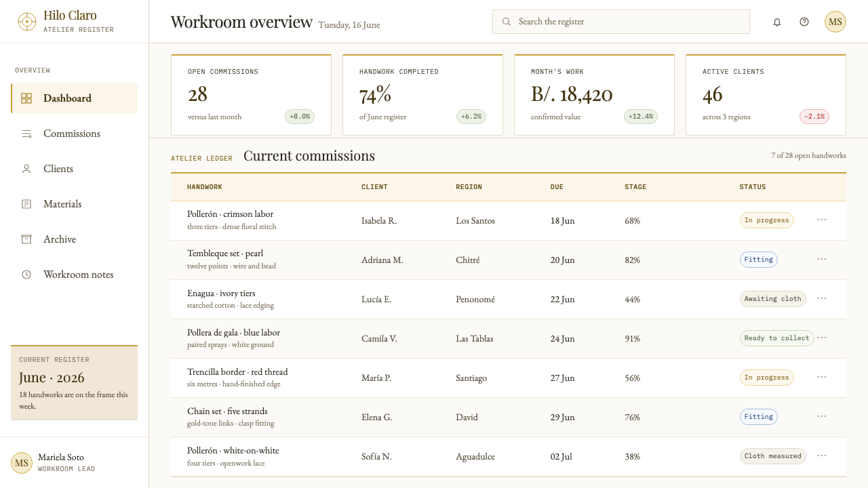
Task: Click the Active Clients 46 card
Action: [766, 95]
